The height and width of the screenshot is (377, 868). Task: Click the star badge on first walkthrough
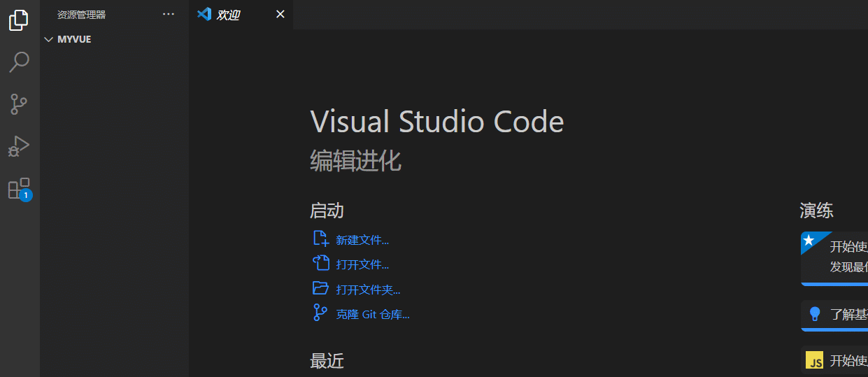[809, 240]
